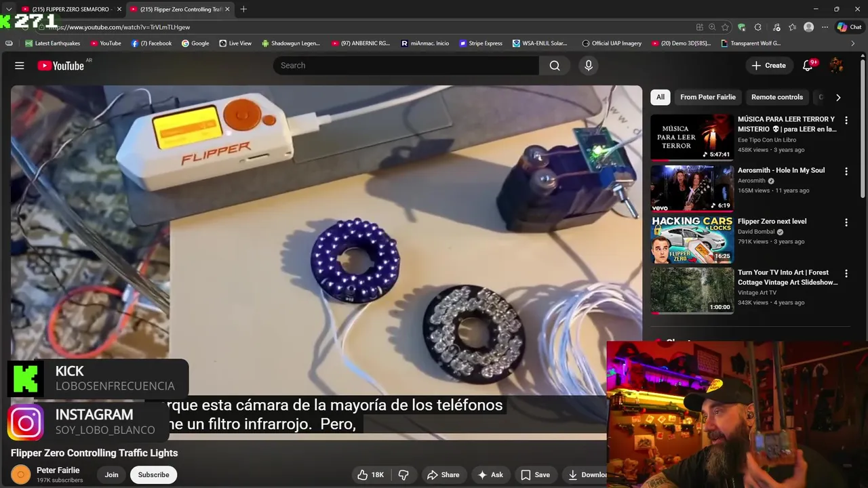Open a new browser tab
This screenshot has width=868, height=488.
coord(243,9)
